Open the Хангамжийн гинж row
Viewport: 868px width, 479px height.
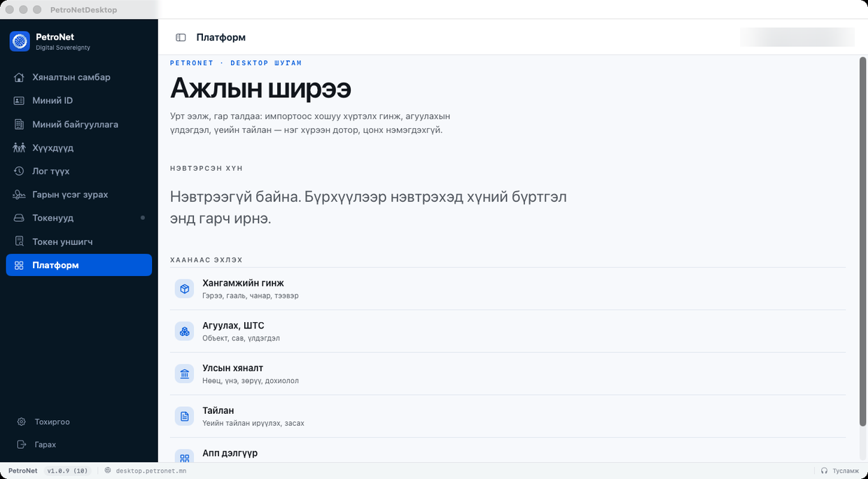point(507,289)
